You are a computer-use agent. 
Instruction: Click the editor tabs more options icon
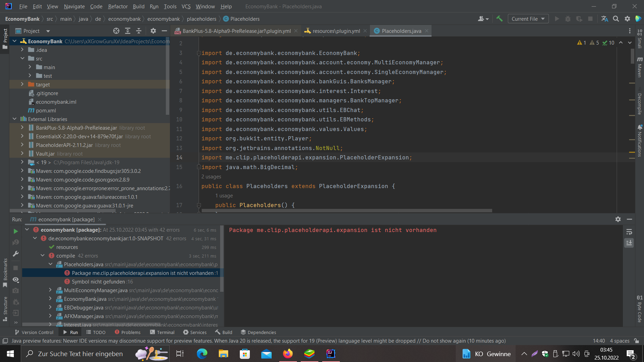click(x=629, y=31)
